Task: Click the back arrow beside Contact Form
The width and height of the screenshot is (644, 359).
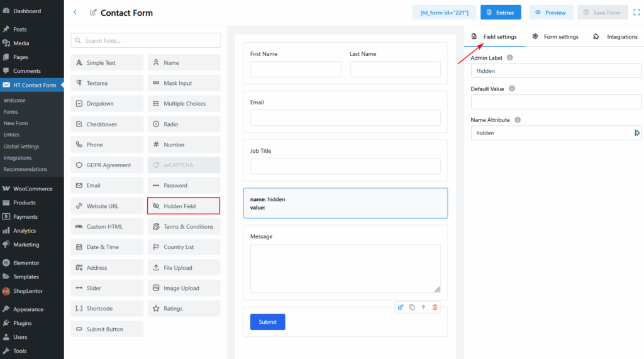Action: (75, 13)
